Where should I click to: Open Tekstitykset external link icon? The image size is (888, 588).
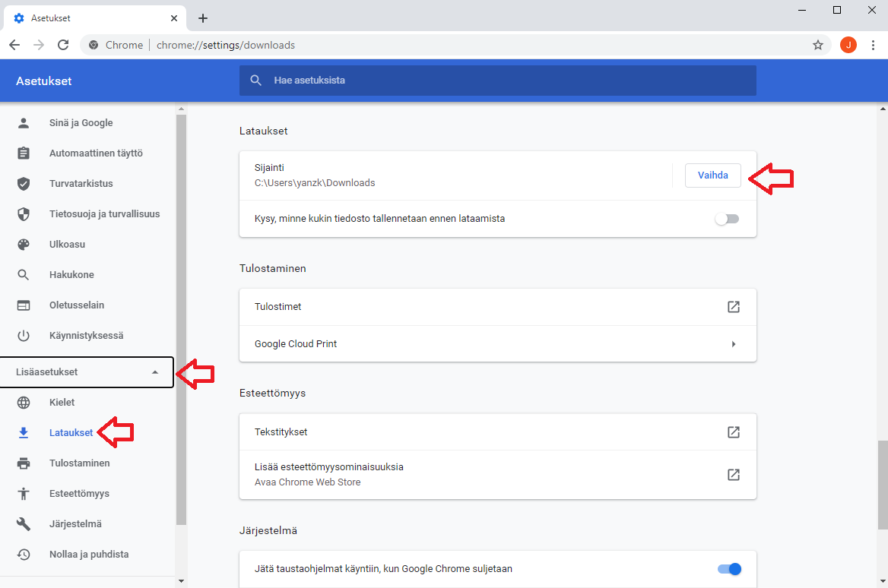[x=733, y=432]
